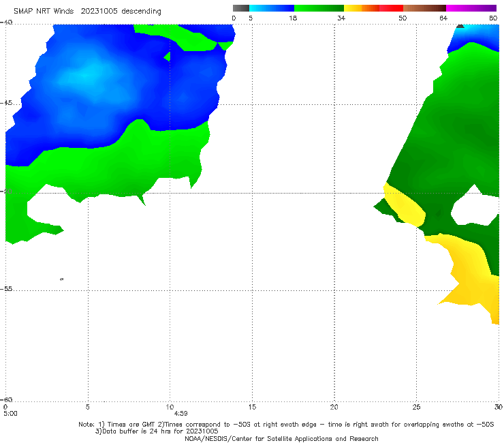This screenshot has height=443, width=504.
Task: Click the green 18-34 segment of the color bar
Action: click(x=319, y=8)
